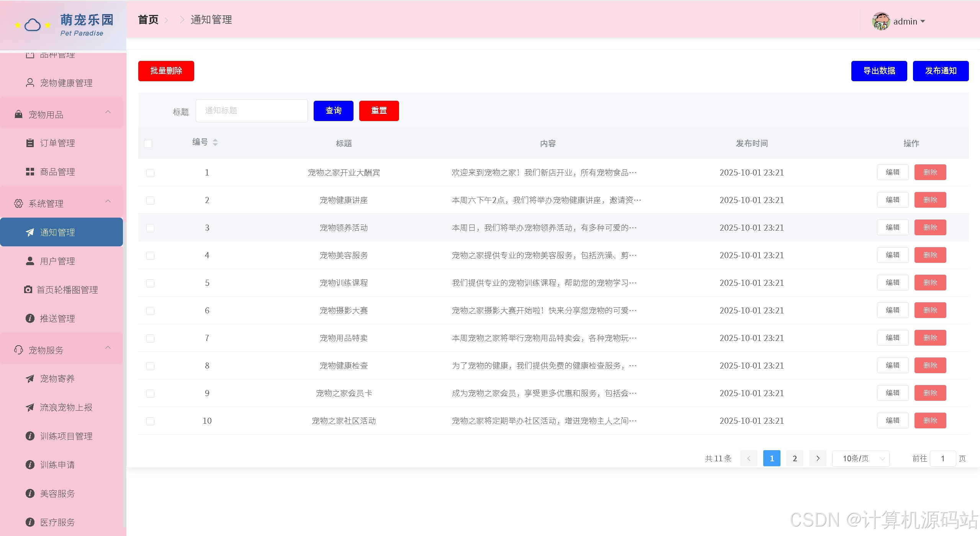The image size is (980, 536).
Task: Focus the 前往 page jump input
Action: pos(942,458)
